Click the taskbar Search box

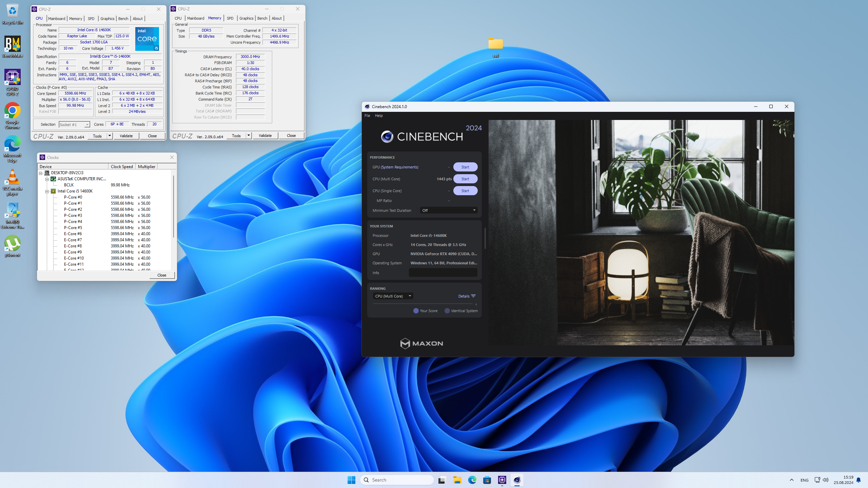click(397, 480)
